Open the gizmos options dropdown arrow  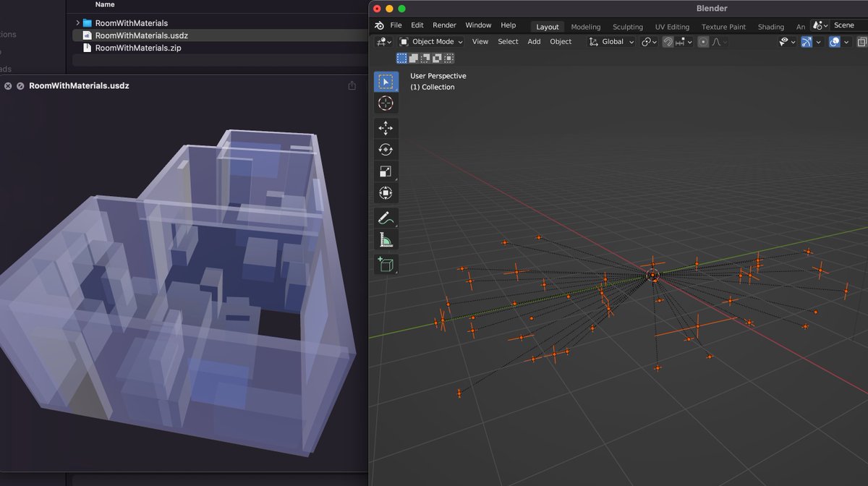pos(819,42)
